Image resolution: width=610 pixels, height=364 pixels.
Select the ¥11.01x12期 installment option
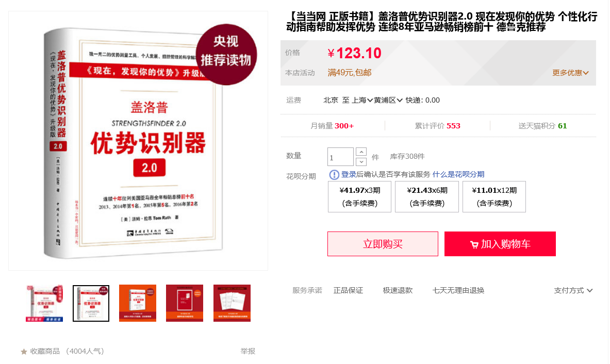[x=494, y=197]
